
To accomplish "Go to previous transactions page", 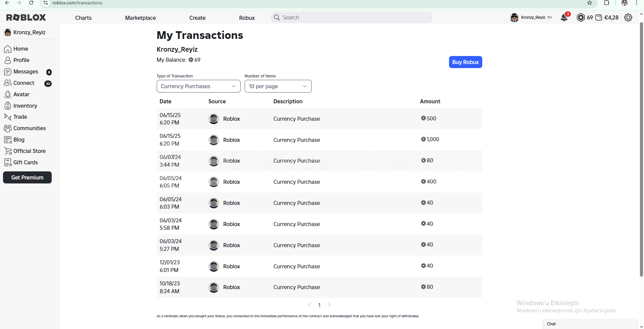I will tap(309, 305).
